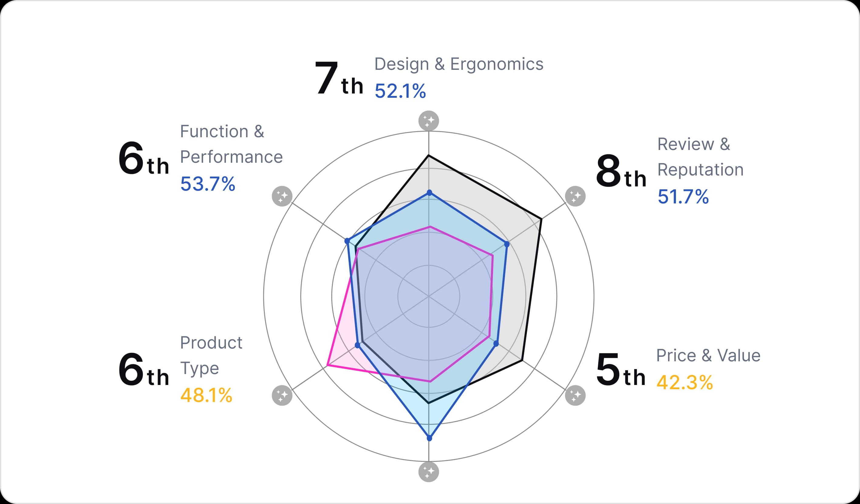This screenshot has width=860, height=504.
Task: Select the Design & Ergonomics label
Action: [x=459, y=64]
